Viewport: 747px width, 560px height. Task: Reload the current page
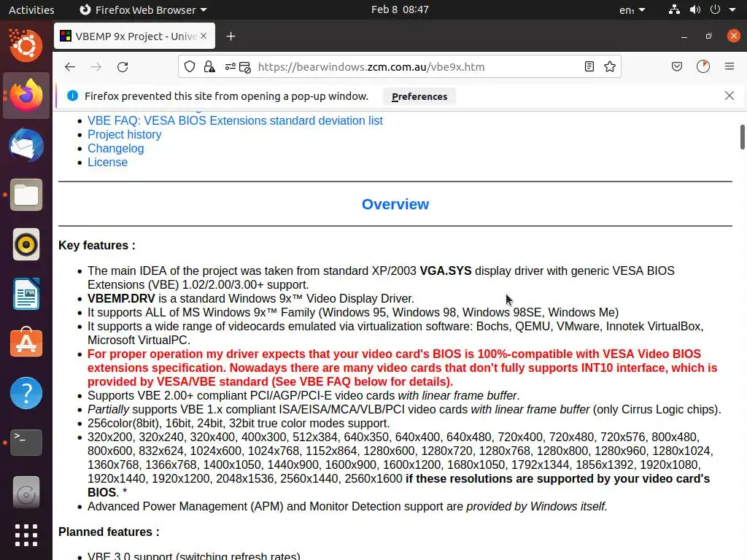pyautogui.click(x=123, y=66)
